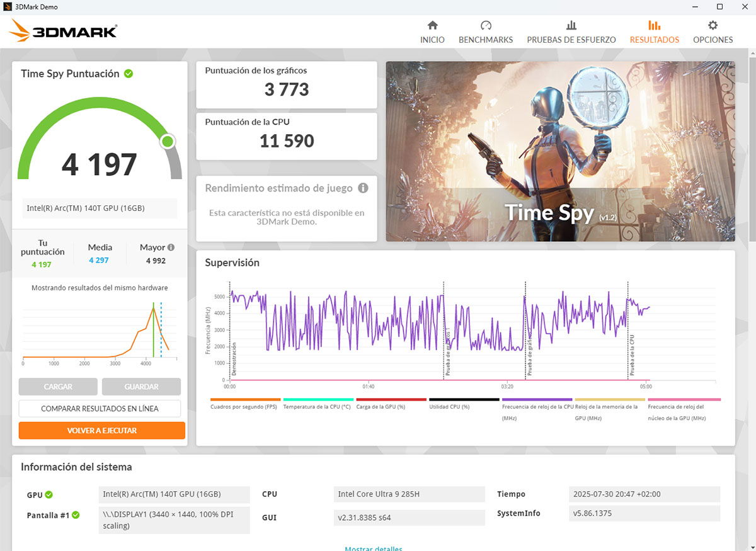Click the Prueba de la CPU chart marker
Viewport: 756px width, 551px height.
pos(632,355)
